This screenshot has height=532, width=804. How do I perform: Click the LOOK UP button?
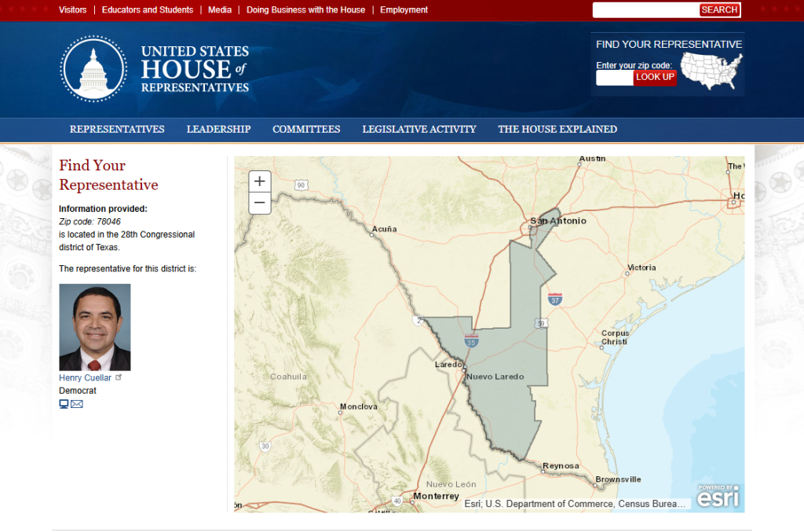[x=656, y=78]
